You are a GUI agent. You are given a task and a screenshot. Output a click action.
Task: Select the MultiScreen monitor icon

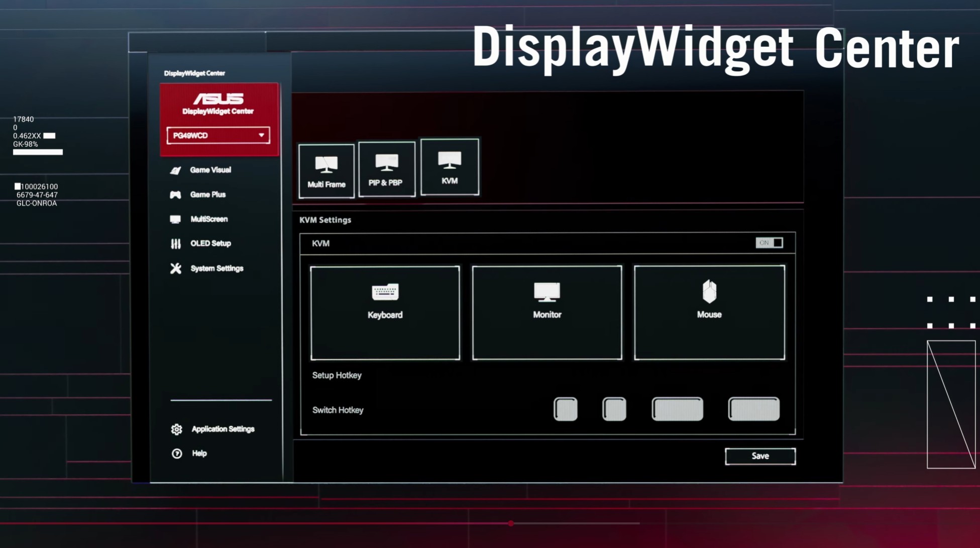(x=175, y=219)
